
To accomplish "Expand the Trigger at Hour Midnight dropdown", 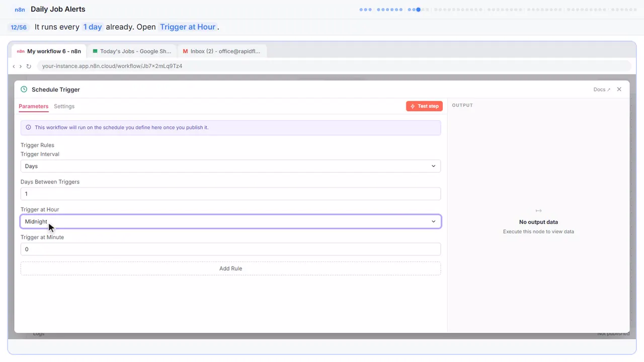I will pos(230,222).
